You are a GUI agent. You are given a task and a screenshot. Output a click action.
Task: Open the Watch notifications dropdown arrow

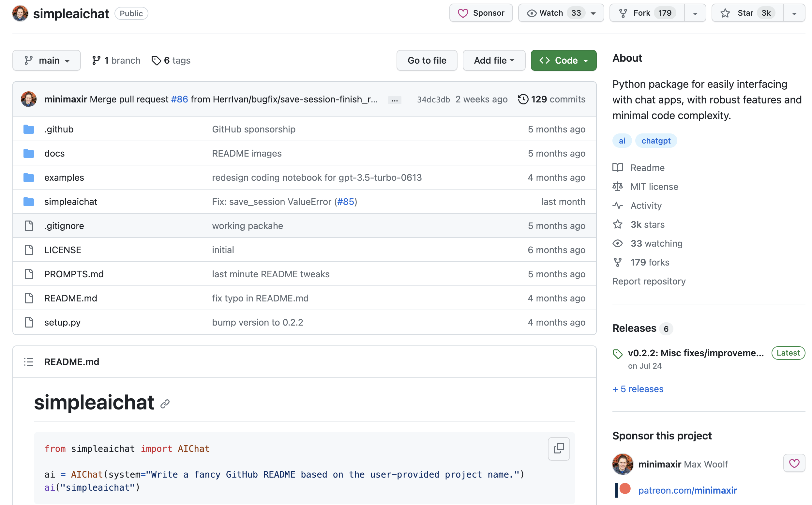(593, 13)
